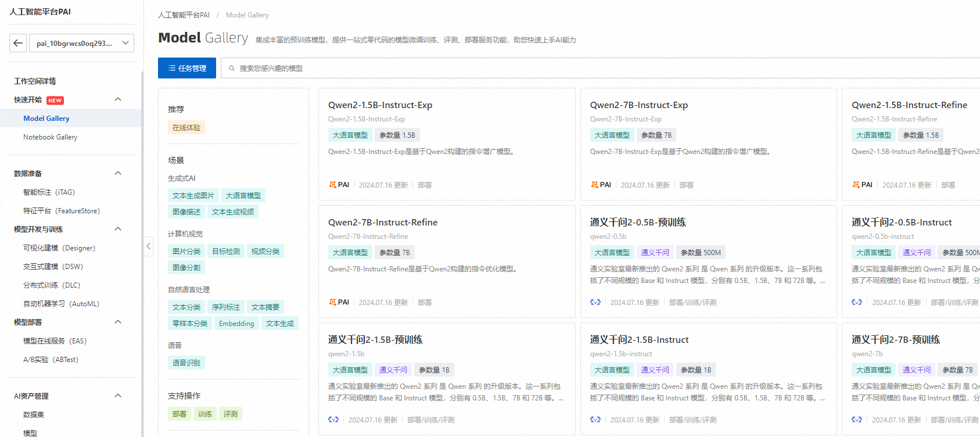Click Tongyi icon on 通义千问2-1.5B-预训练 card

pyautogui.click(x=333, y=420)
